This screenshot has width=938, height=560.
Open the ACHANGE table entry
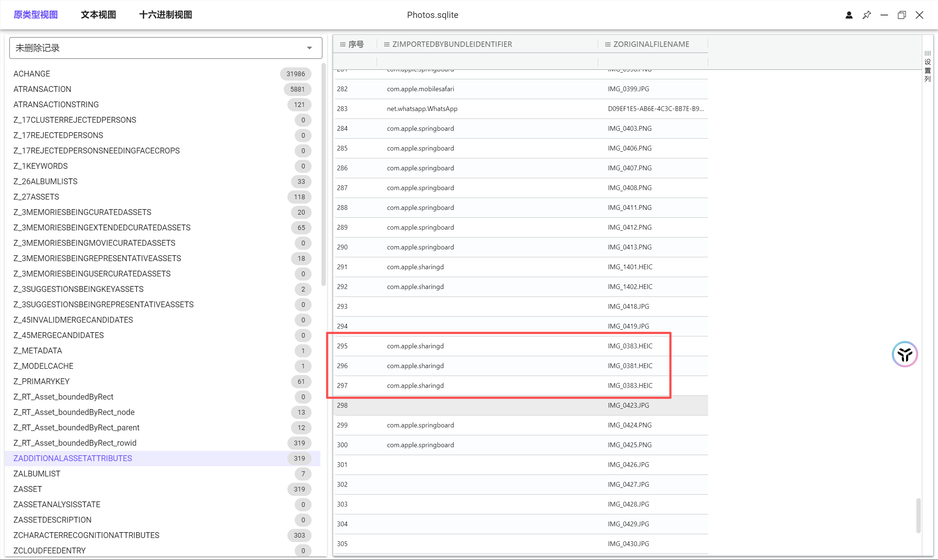pyautogui.click(x=32, y=74)
